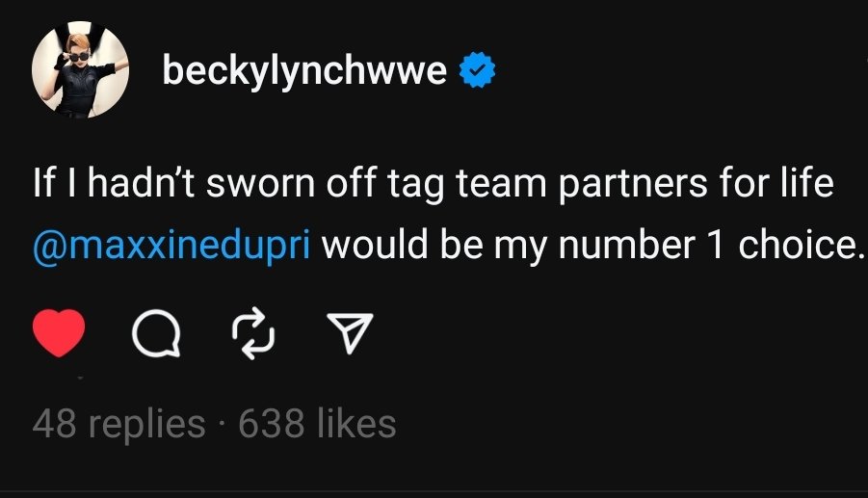Show who liked via '638 likes'

click(x=317, y=425)
